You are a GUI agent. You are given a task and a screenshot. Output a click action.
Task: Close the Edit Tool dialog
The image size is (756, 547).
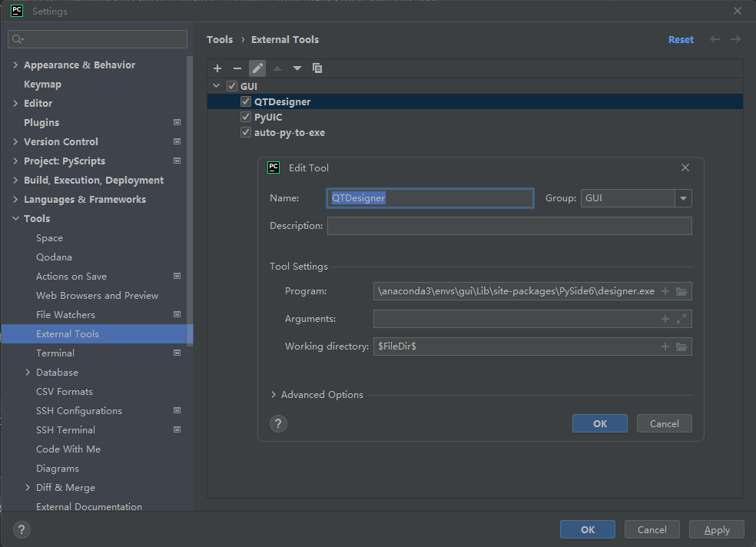coord(685,167)
